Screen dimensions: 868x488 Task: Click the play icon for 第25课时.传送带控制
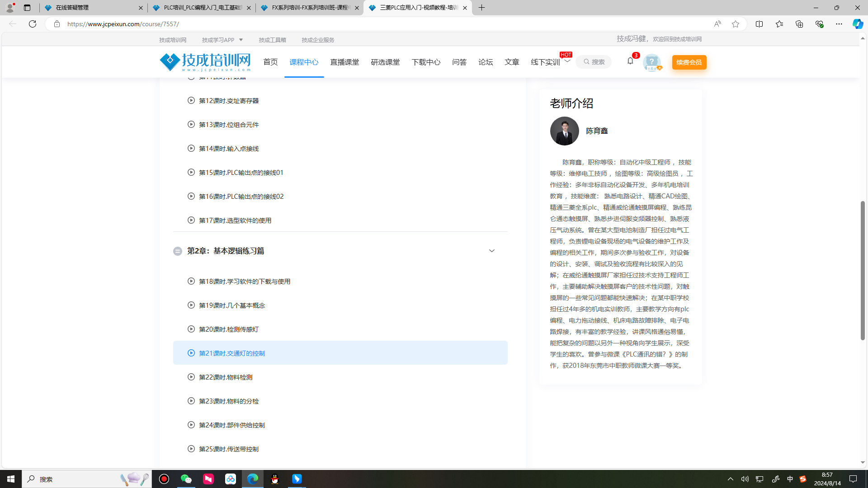191,449
